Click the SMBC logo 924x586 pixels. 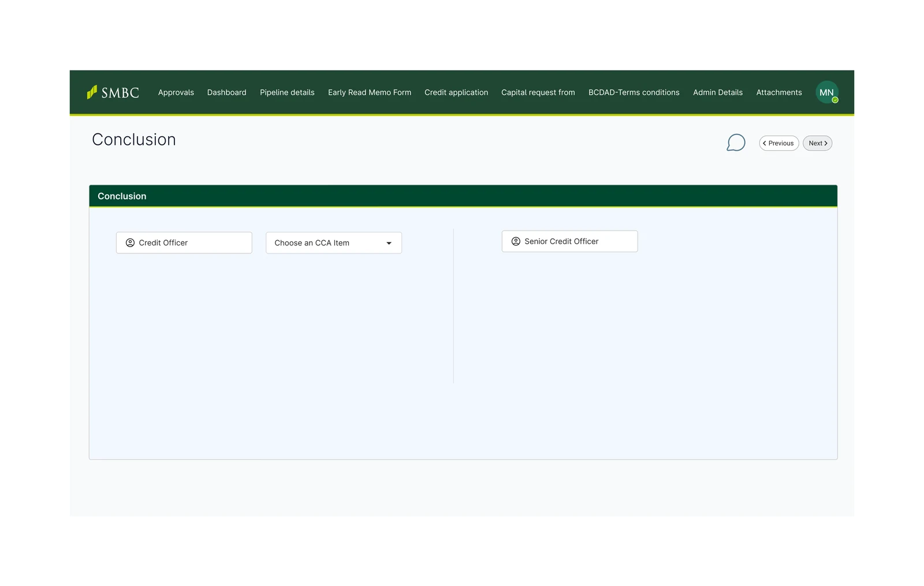tap(113, 92)
